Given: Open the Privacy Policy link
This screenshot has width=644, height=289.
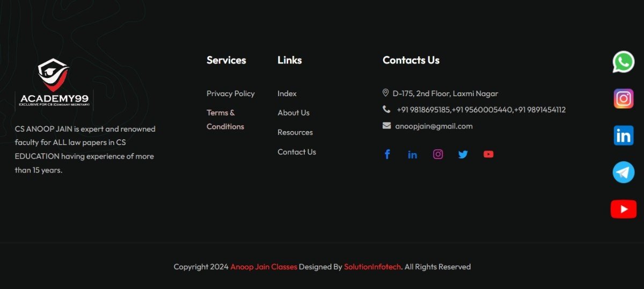Looking at the screenshot, I should 230,93.
